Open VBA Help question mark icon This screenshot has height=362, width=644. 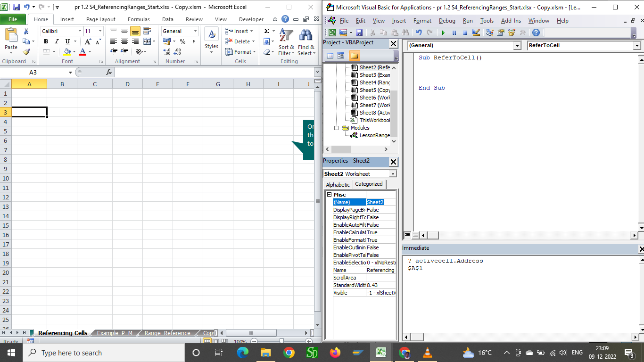click(x=536, y=33)
